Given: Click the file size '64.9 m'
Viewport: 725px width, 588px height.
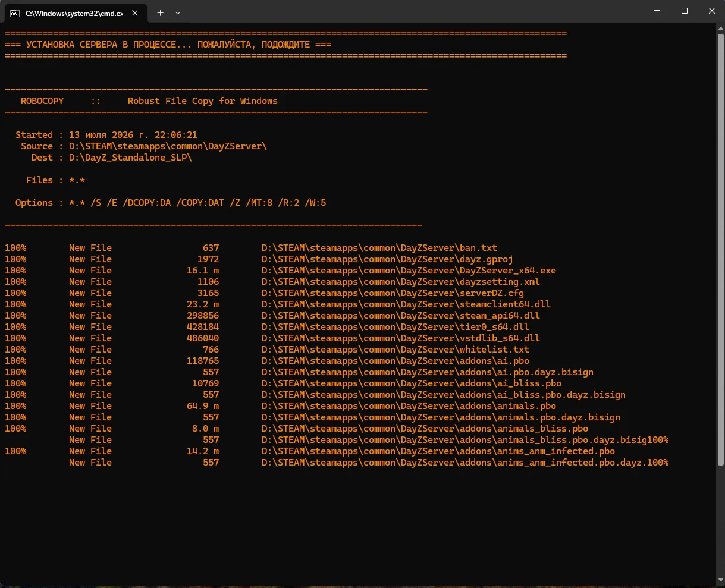Looking at the screenshot, I should point(203,406).
